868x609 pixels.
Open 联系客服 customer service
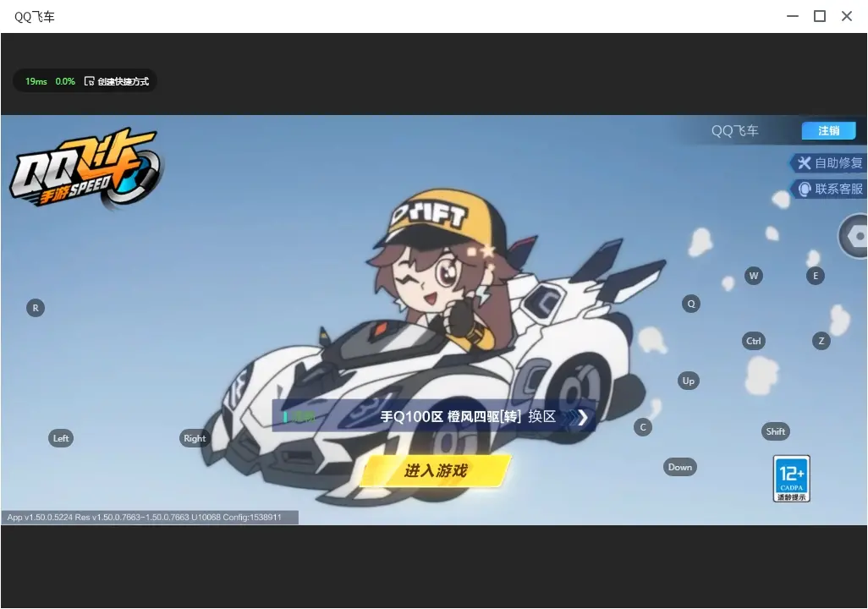tap(829, 189)
